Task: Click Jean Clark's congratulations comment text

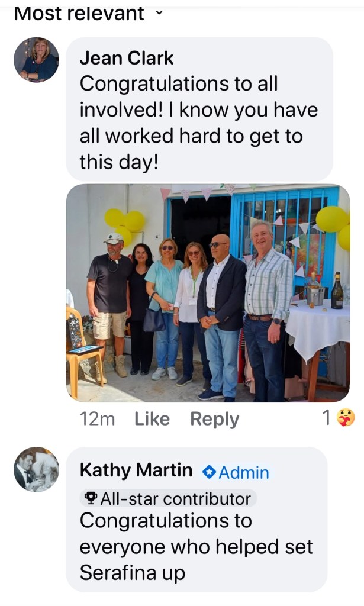Action: point(199,123)
